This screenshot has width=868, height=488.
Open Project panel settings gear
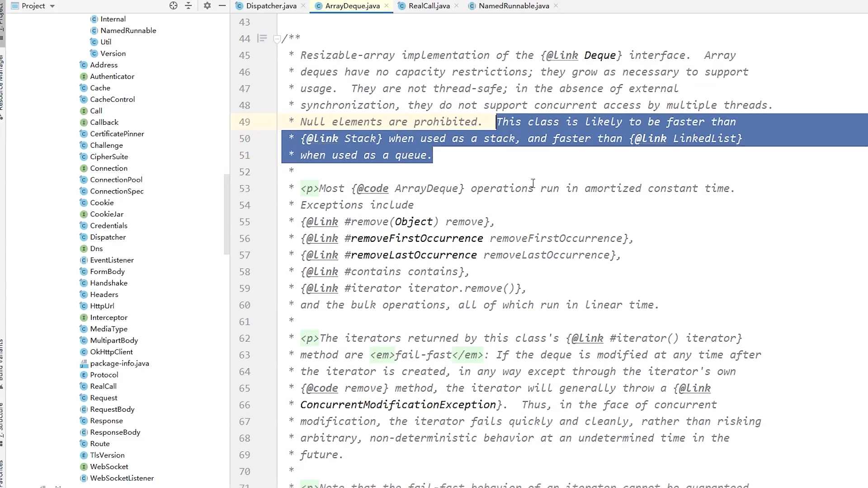[207, 6]
